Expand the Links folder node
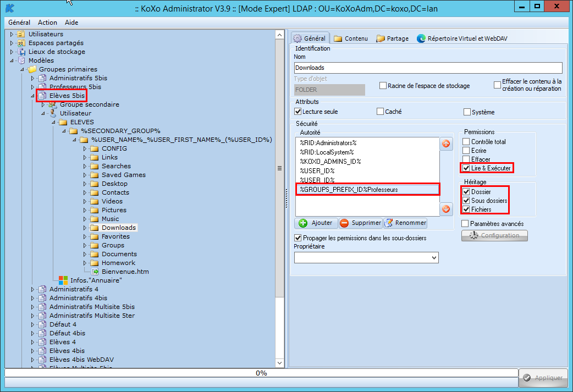 tap(85, 157)
